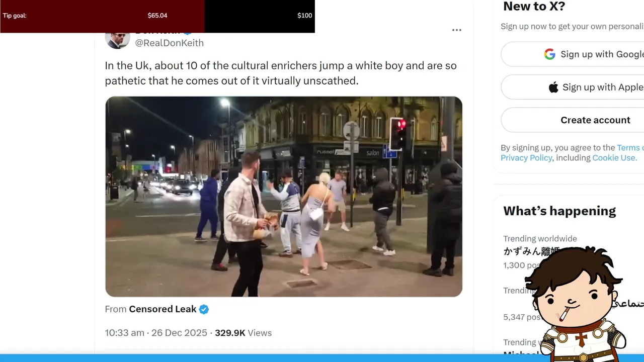Click the 10:33 am · 26 Dec 2025 timestamp

point(156,333)
